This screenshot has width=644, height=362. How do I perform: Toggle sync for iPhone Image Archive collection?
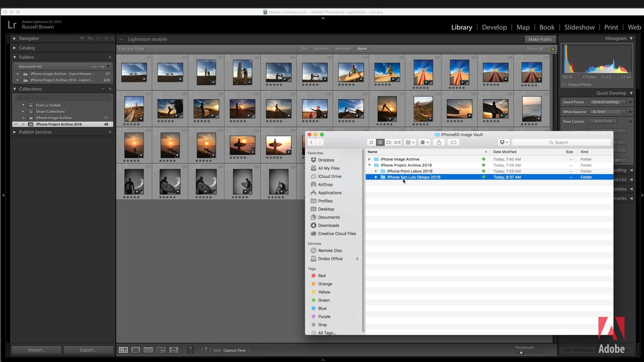pyautogui.click(x=15, y=118)
